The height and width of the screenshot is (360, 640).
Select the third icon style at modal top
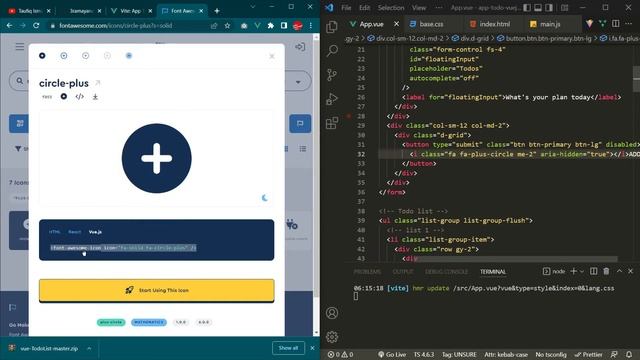pyautogui.click(x=85, y=56)
